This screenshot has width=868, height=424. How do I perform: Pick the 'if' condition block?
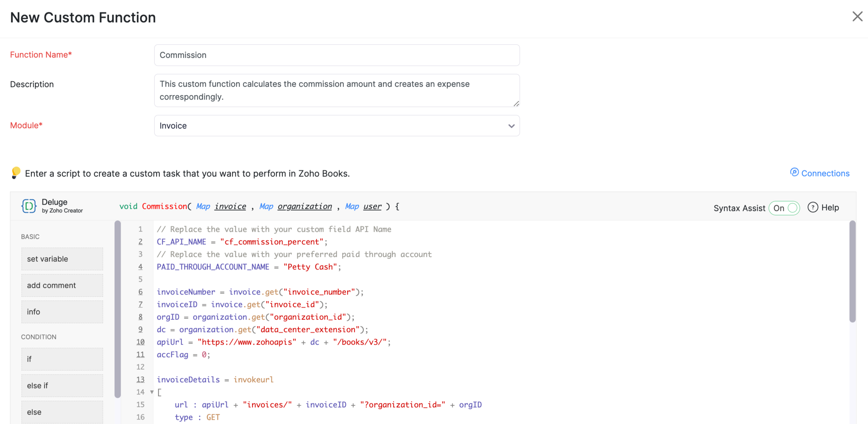[x=62, y=359]
